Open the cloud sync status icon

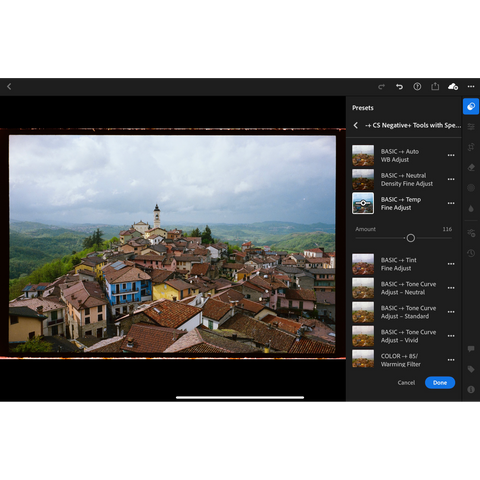tap(453, 87)
